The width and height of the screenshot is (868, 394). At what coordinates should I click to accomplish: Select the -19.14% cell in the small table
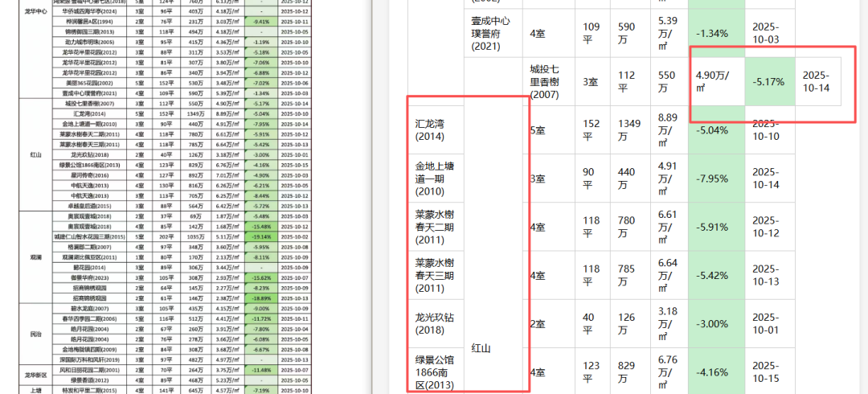click(x=260, y=236)
